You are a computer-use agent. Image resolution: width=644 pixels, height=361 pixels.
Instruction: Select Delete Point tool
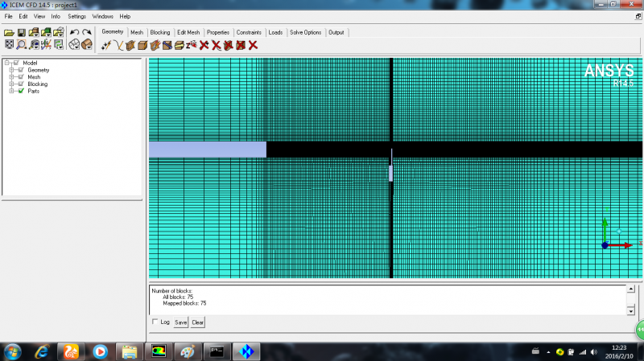(204, 45)
